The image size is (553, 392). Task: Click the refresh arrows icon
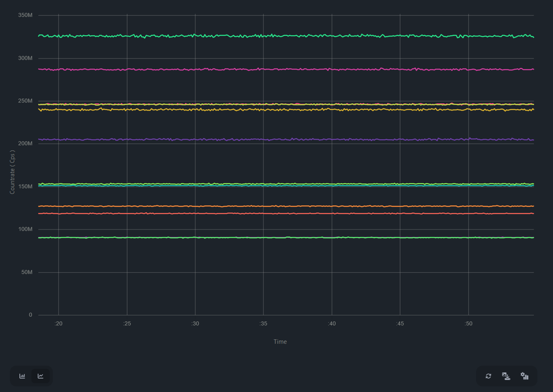tap(488, 376)
